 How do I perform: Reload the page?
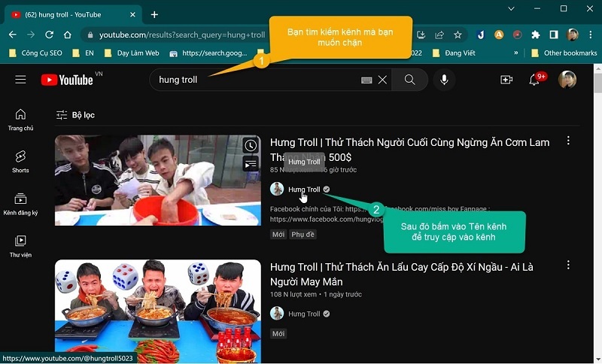click(x=49, y=35)
